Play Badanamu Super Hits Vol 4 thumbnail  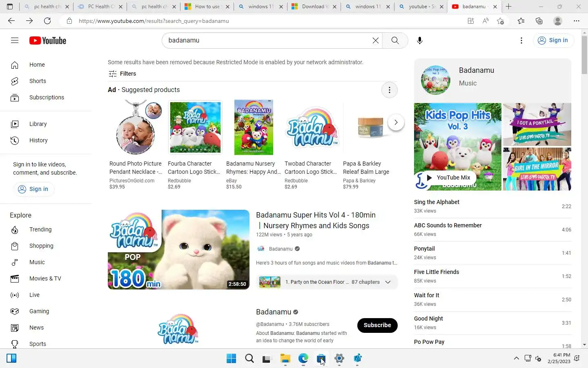coord(178,249)
